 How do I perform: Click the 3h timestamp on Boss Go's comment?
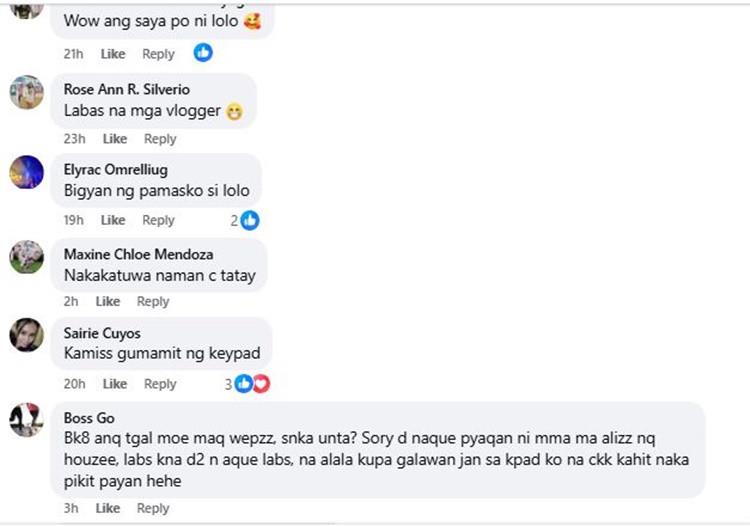click(x=72, y=508)
